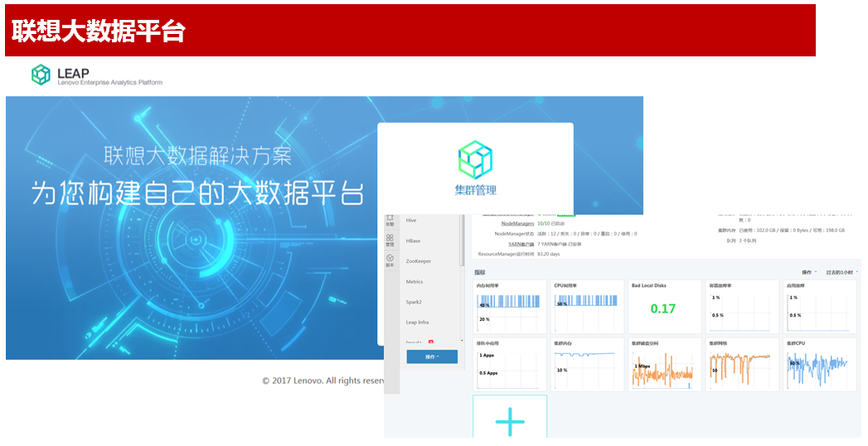Click the © 2017 Lenovo footer text

pyautogui.click(x=322, y=381)
